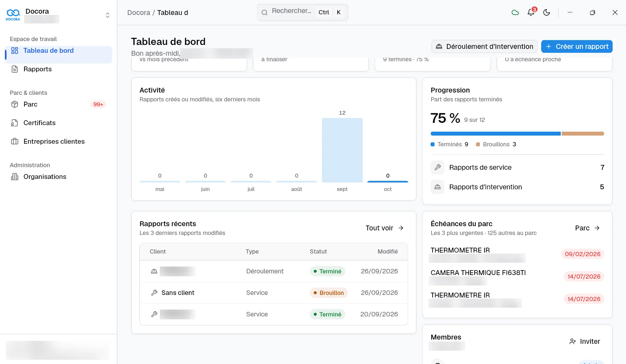Open Tableau de bord in sidebar
The height and width of the screenshot is (364, 626).
59,54
